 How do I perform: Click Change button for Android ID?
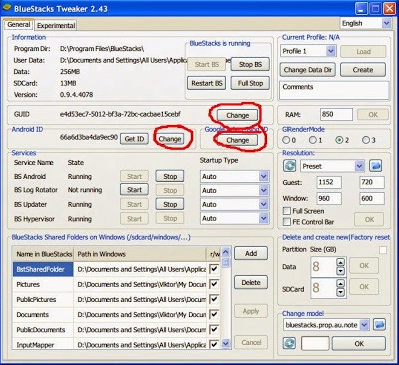click(x=170, y=139)
